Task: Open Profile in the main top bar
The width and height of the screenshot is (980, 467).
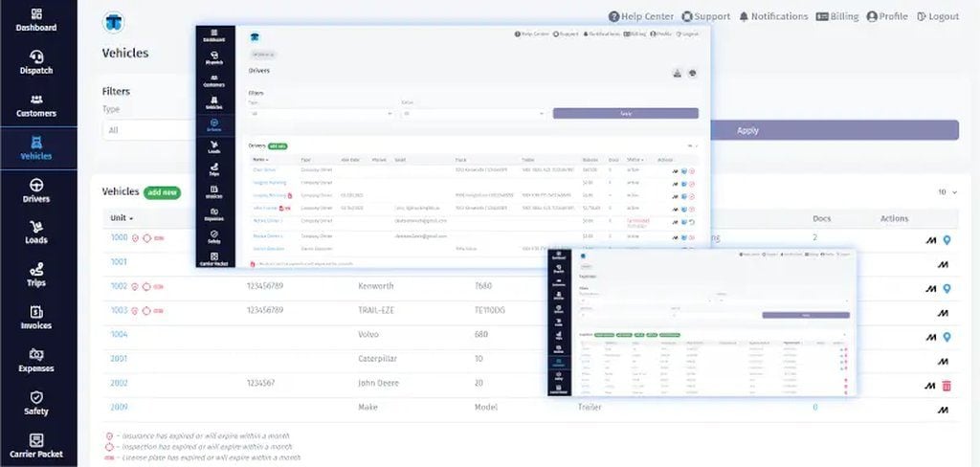Action: click(887, 17)
